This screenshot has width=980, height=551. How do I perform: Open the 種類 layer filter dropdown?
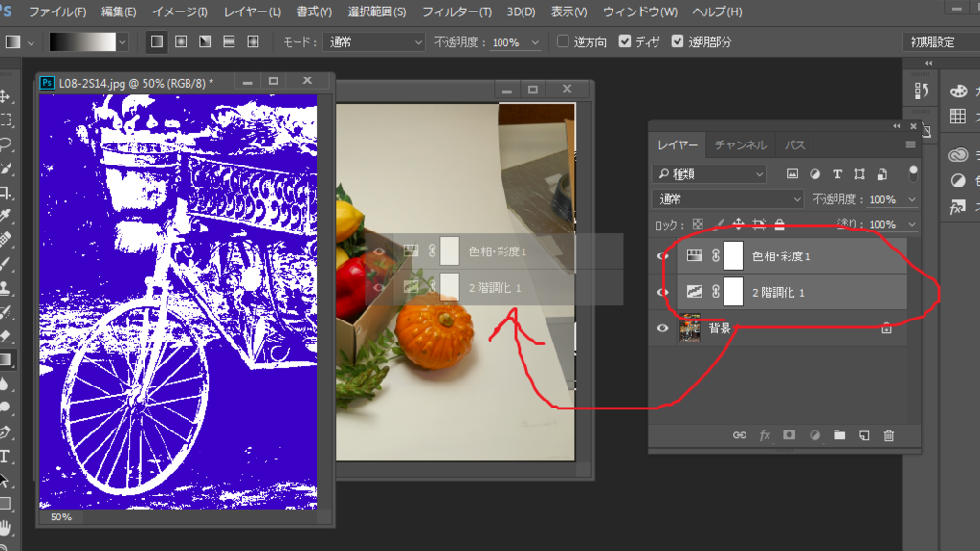[x=709, y=174]
